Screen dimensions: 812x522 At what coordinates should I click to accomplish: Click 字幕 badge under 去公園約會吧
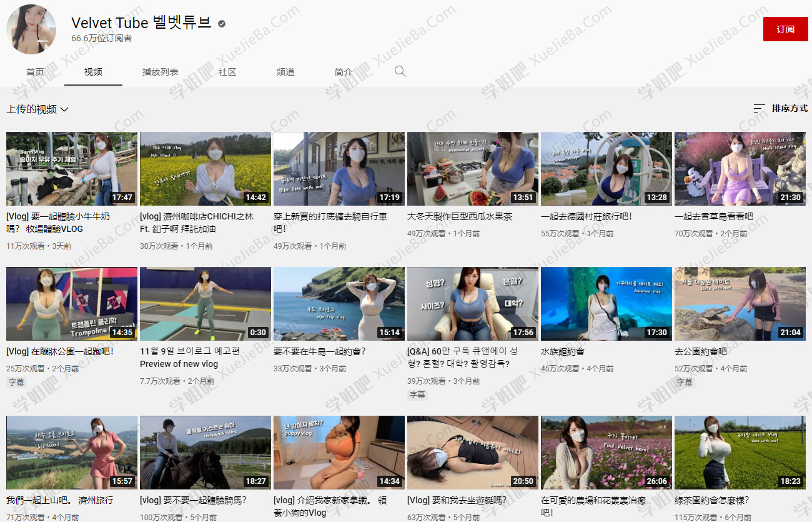(685, 382)
